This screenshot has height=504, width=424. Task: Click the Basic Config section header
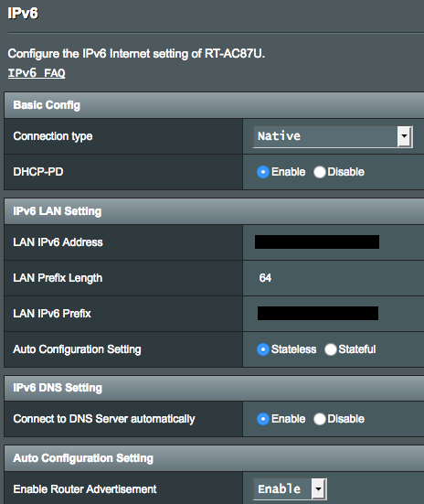(x=214, y=105)
